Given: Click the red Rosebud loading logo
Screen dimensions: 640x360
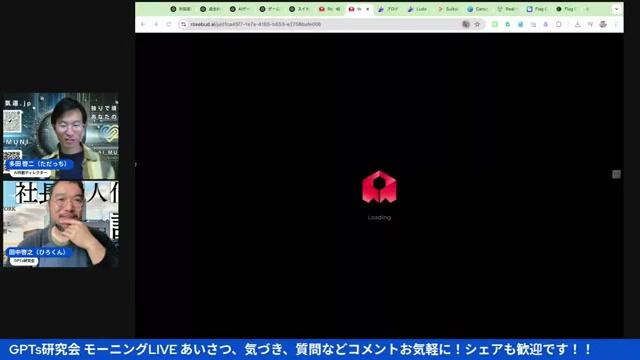Looking at the screenshot, I should coord(379,187).
